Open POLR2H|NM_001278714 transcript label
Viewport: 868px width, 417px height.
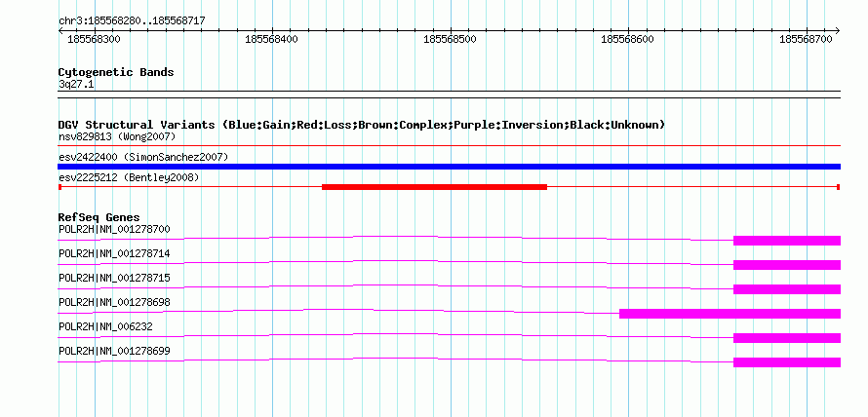coord(114,253)
